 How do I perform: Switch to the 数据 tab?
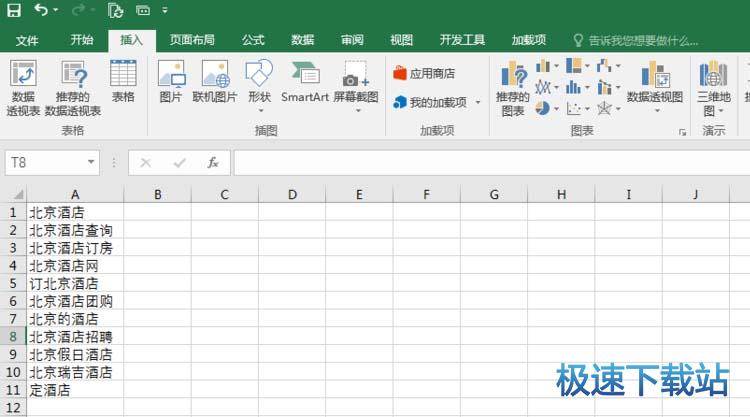pyautogui.click(x=303, y=40)
